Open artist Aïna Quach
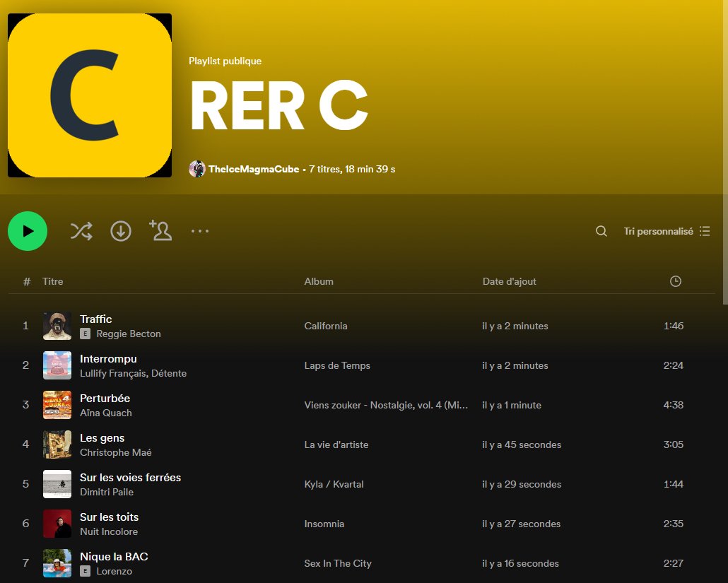 [106, 413]
